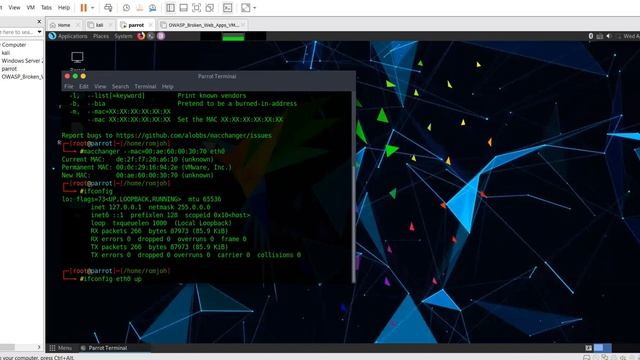This screenshot has height=360, width=640.
Task: Open the VMware Help menu
Action: point(64,7)
